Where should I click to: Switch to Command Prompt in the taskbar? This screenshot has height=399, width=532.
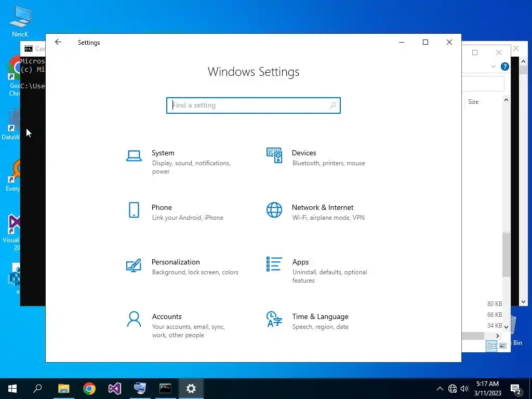[165, 389]
